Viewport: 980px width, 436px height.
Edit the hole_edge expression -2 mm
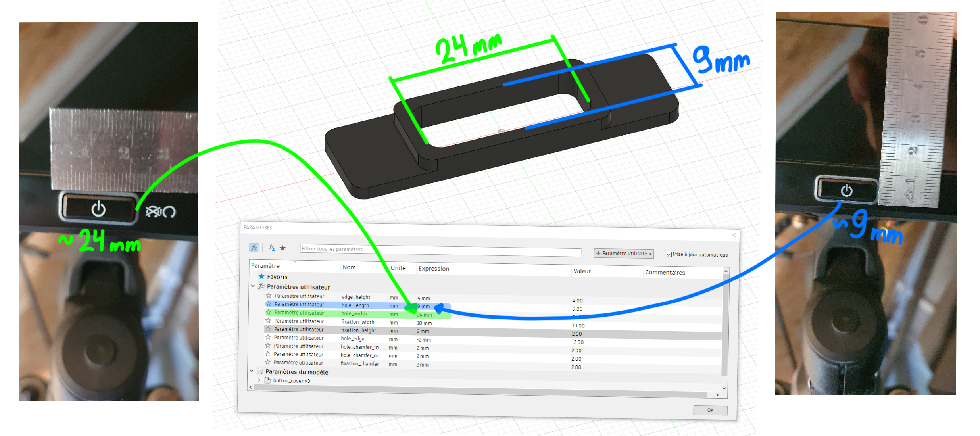pos(424,340)
